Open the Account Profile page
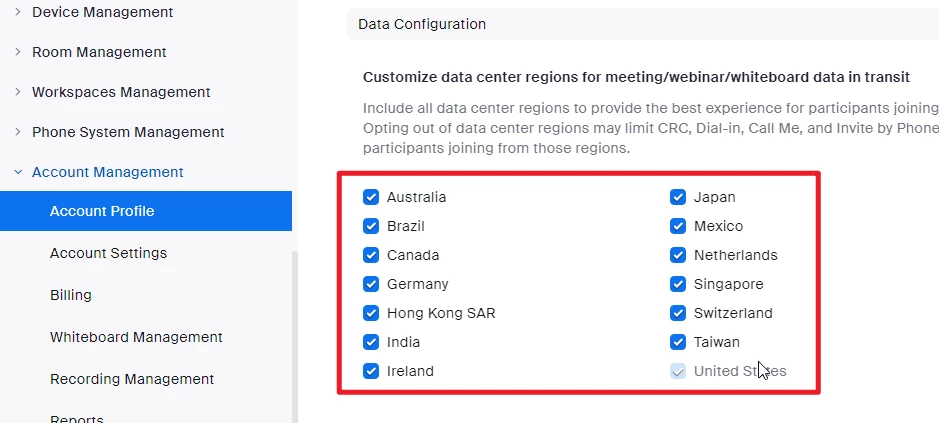The height and width of the screenshot is (423, 939). [x=102, y=211]
